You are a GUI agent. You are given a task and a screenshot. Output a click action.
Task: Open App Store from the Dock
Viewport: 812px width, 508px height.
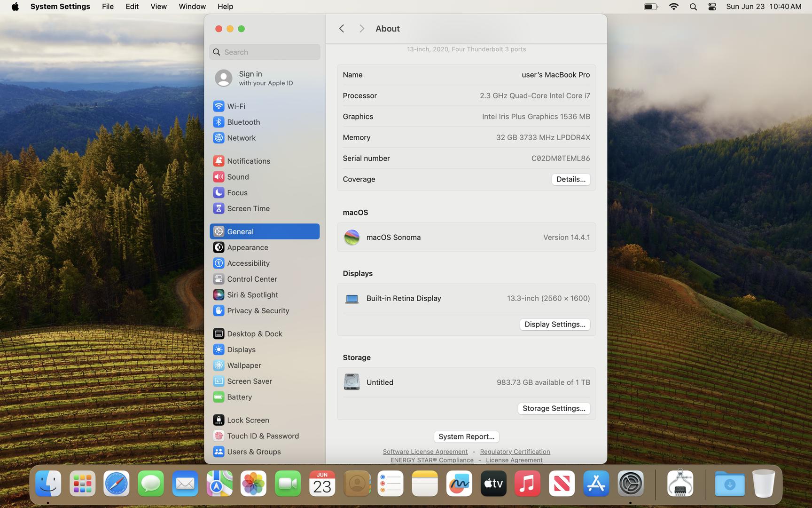click(x=596, y=484)
